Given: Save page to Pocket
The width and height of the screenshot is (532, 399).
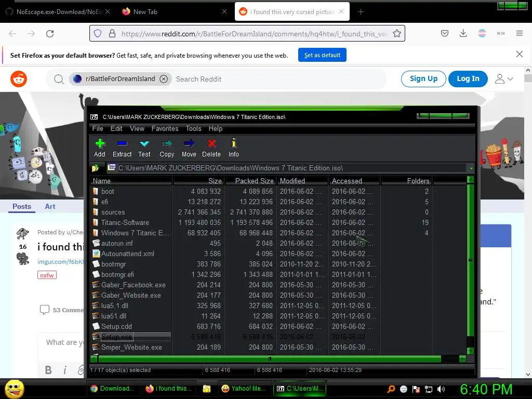Looking at the screenshot, I should click(x=445, y=33).
